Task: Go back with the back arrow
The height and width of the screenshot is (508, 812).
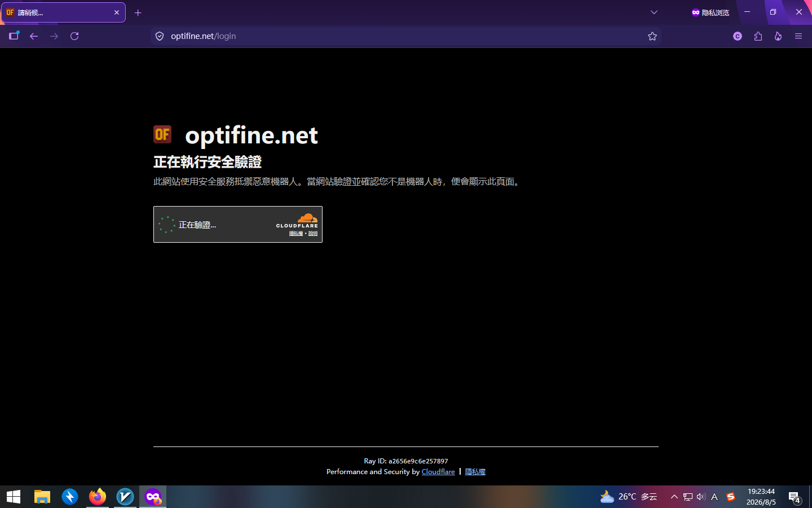Action: point(34,36)
